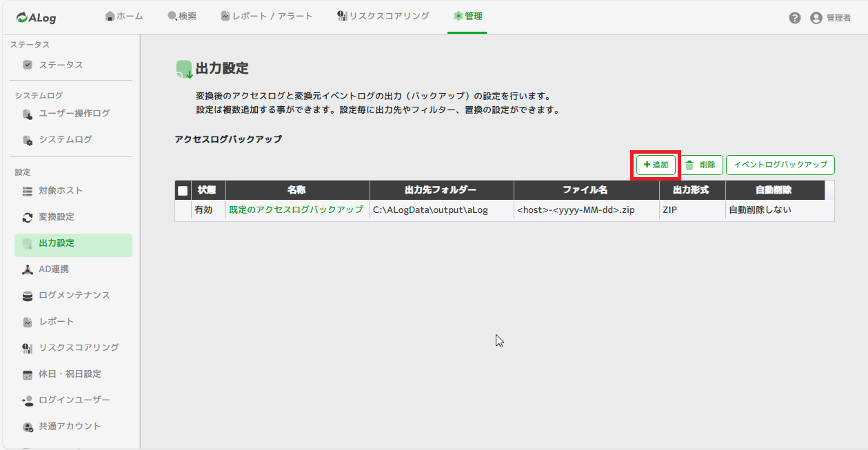Open the 管理者 user account menu
Screen dimensions: 868x450
click(x=830, y=18)
